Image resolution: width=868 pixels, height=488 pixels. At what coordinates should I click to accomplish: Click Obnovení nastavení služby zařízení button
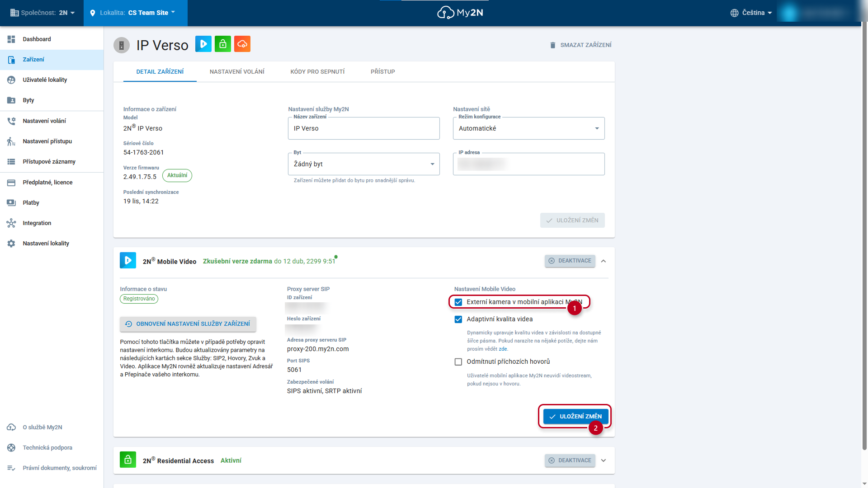click(x=188, y=324)
